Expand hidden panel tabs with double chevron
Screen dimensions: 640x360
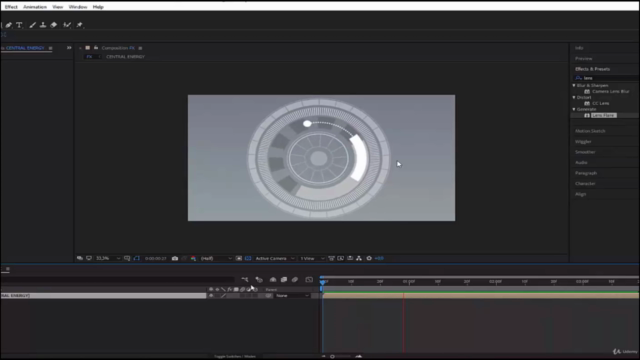pos(69,48)
